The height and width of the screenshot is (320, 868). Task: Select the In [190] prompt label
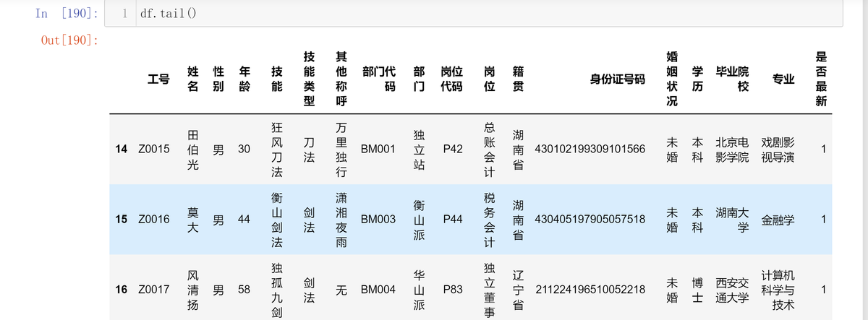coord(66,13)
